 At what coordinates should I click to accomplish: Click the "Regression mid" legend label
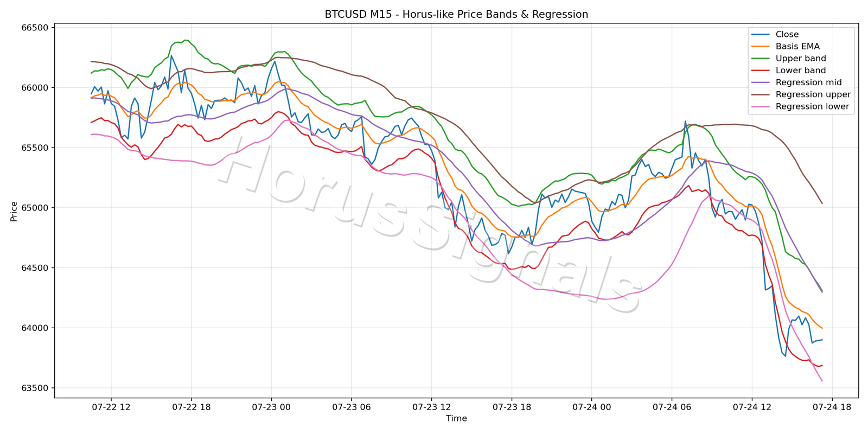(809, 82)
